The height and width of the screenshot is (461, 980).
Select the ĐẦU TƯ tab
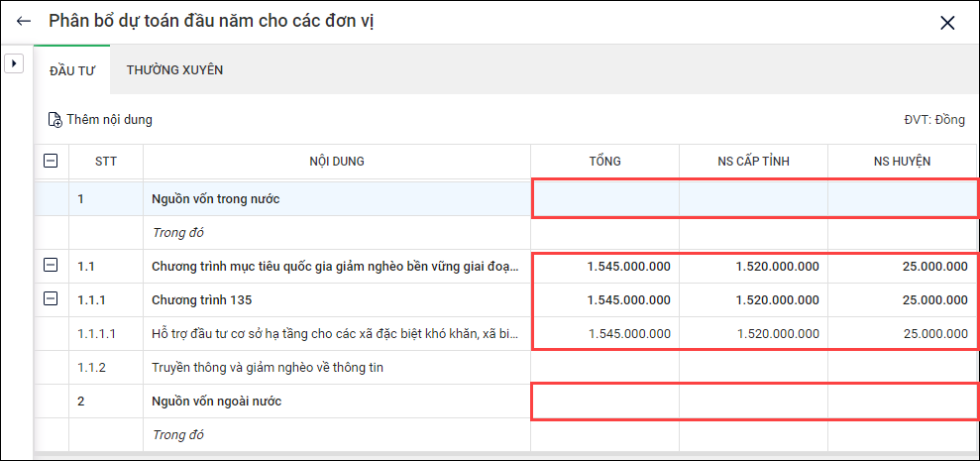(71, 69)
